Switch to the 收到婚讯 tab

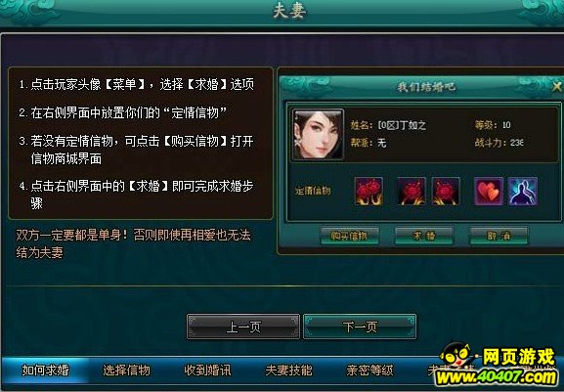click(207, 370)
